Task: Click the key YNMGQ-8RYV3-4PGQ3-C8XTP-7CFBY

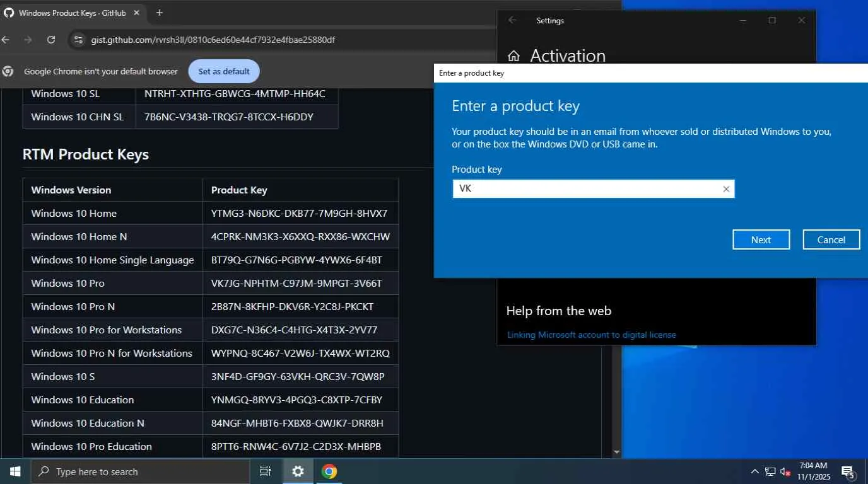Action: tap(296, 400)
